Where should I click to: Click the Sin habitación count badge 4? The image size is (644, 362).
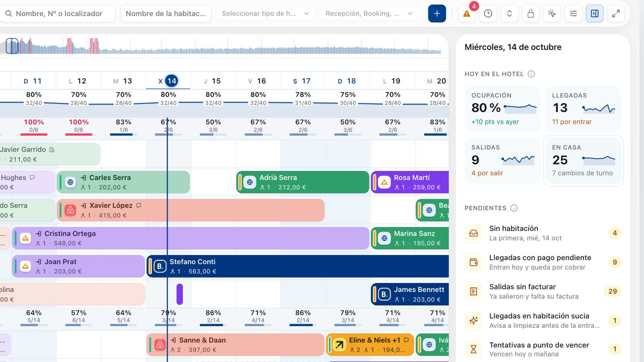click(615, 233)
